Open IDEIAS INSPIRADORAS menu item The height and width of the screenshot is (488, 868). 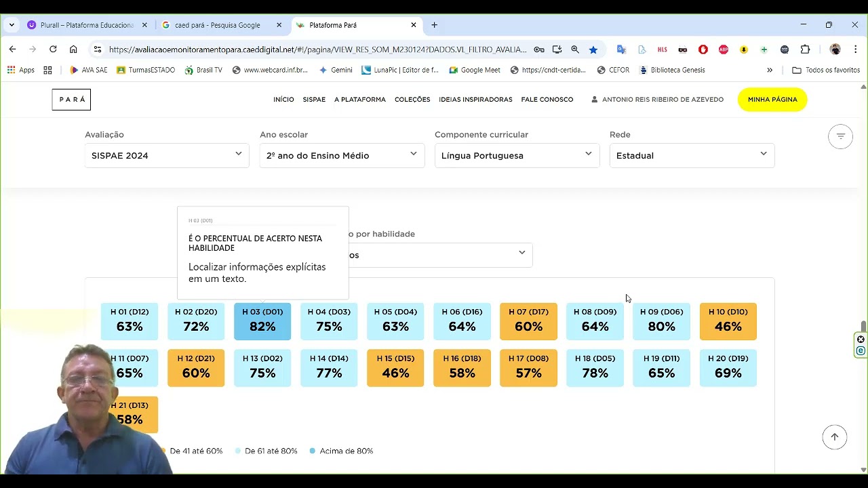tap(475, 100)
